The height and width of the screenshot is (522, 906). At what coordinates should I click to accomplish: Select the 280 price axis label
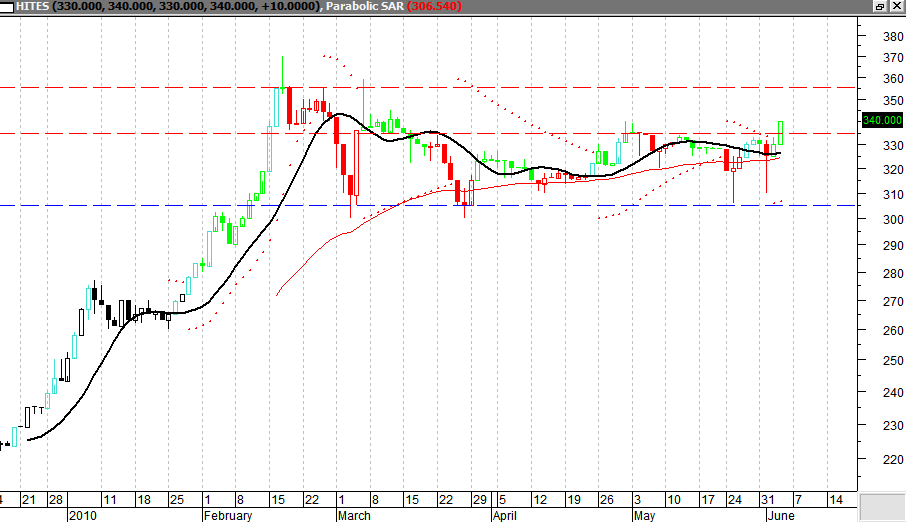[893, 274]
